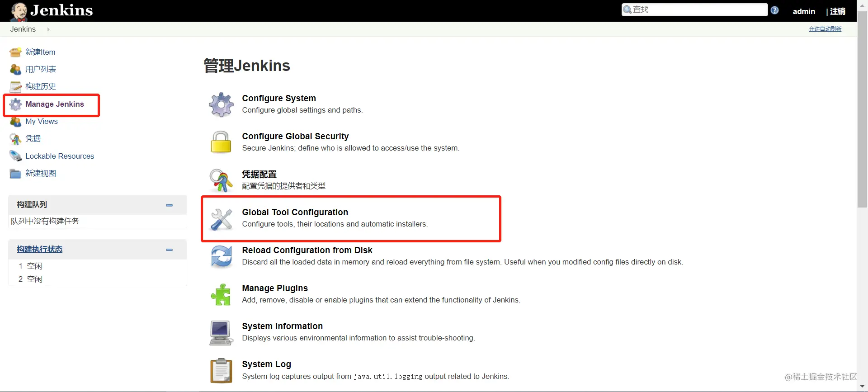Click the 管理Jenkins page heading
The height and width of the screenshot is (392, 868).
(x=247, y=66)
